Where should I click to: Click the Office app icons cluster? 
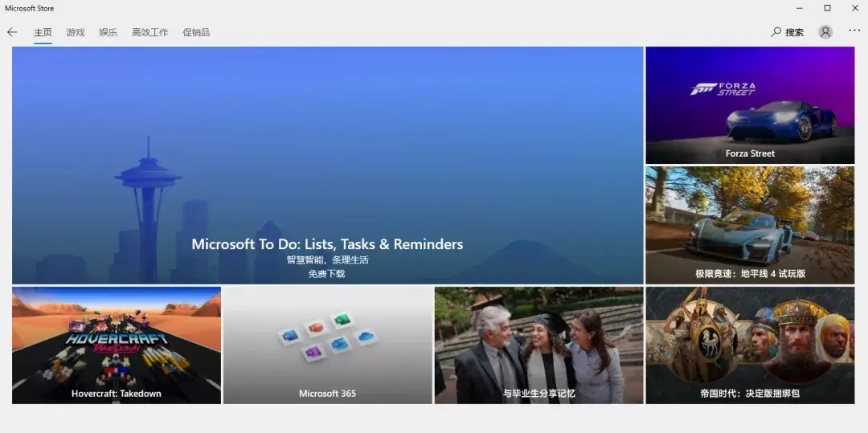(x=328, y=337)
